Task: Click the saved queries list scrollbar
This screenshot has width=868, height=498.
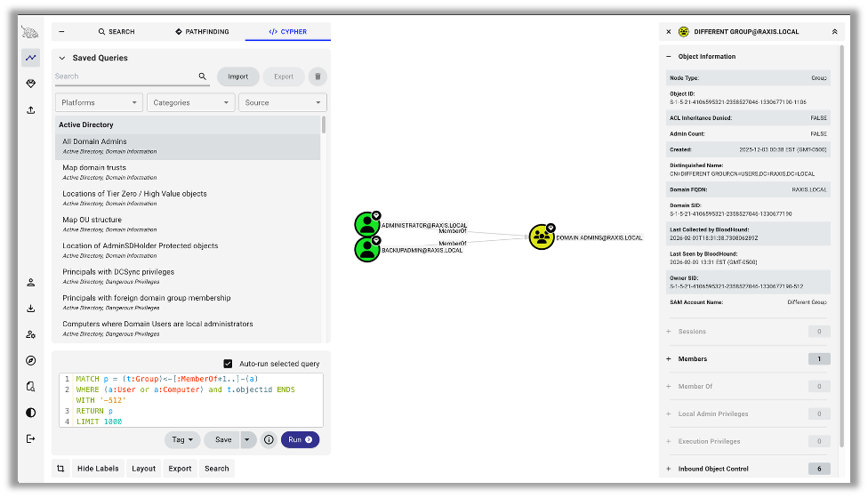Action: (324, 125)
